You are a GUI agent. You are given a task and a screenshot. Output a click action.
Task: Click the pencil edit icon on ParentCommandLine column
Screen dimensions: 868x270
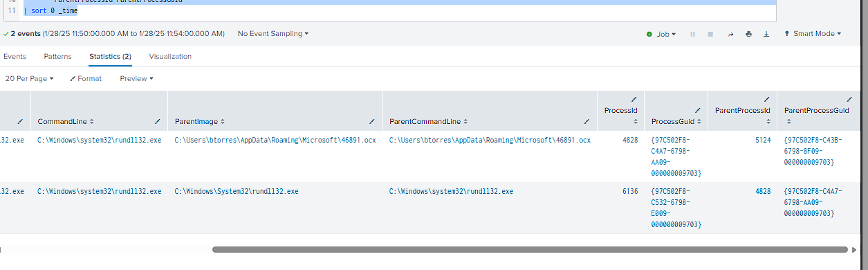(x=587, y=121)
